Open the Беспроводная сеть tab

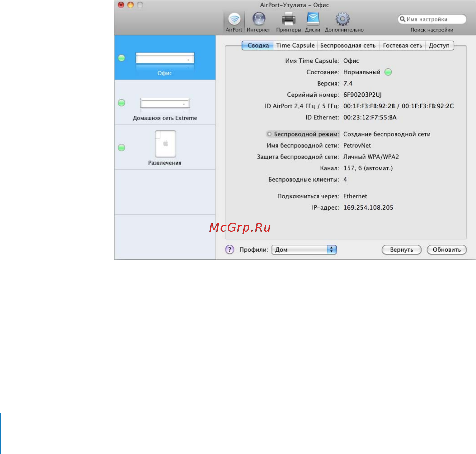click(x=348, y=45)
